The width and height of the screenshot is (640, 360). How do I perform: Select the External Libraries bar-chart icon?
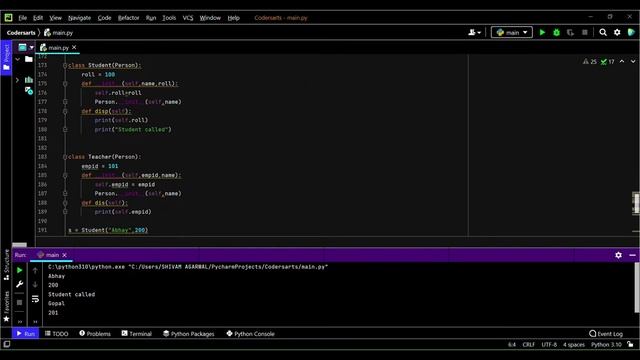click(29, 80)
